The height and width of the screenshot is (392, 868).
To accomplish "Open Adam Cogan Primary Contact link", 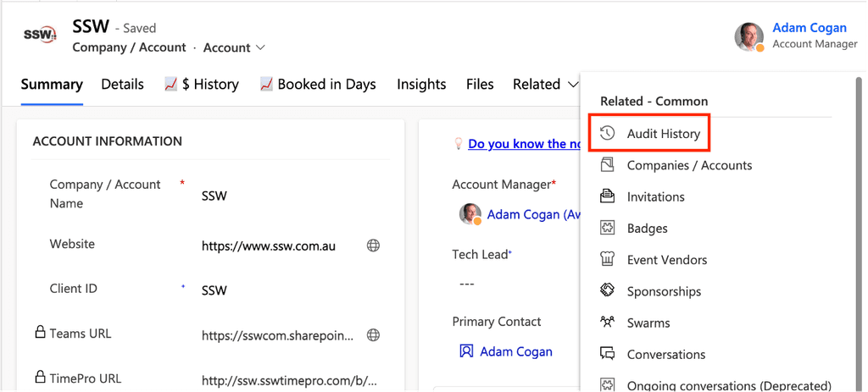I will 515,351.
